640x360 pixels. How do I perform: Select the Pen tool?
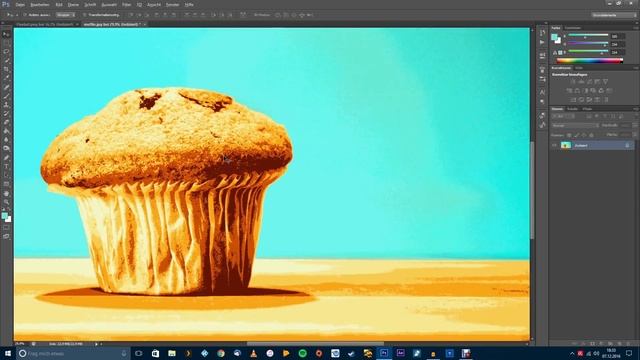click(7, 157)
